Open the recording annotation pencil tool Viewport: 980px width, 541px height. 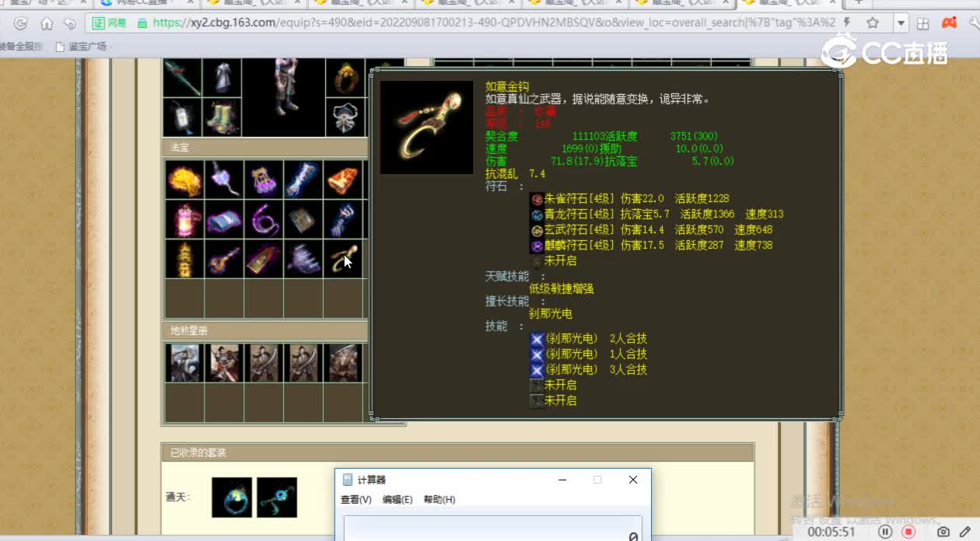(965, 532)
